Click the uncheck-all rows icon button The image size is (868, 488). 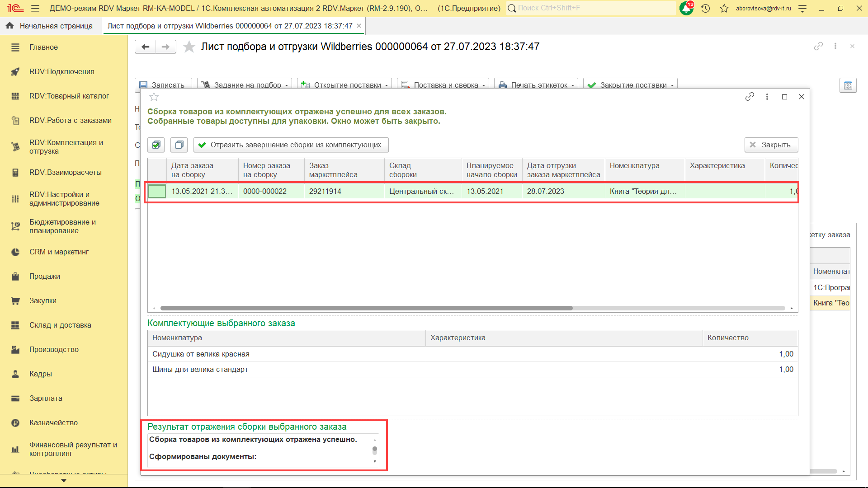click(179, 145)
